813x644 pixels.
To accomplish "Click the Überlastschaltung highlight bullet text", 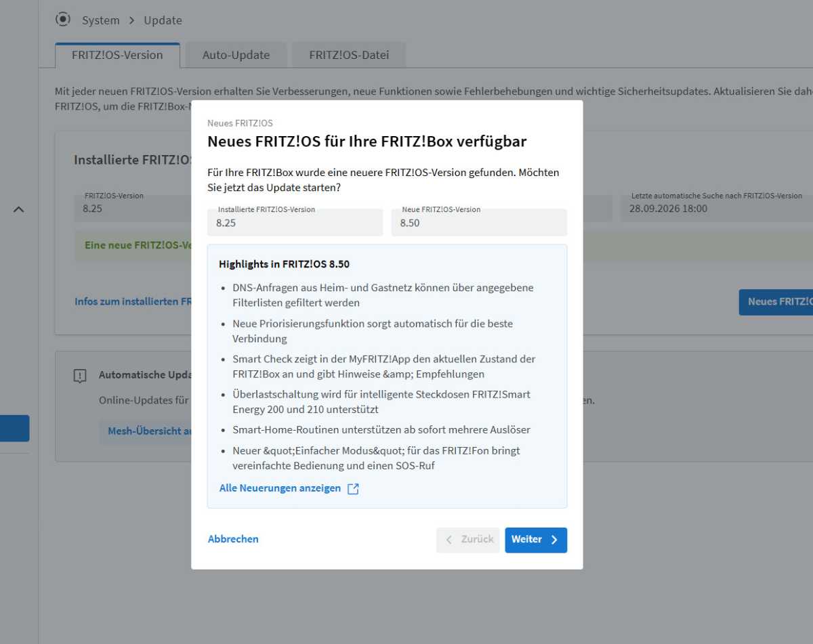I will (x=381, y=402).
